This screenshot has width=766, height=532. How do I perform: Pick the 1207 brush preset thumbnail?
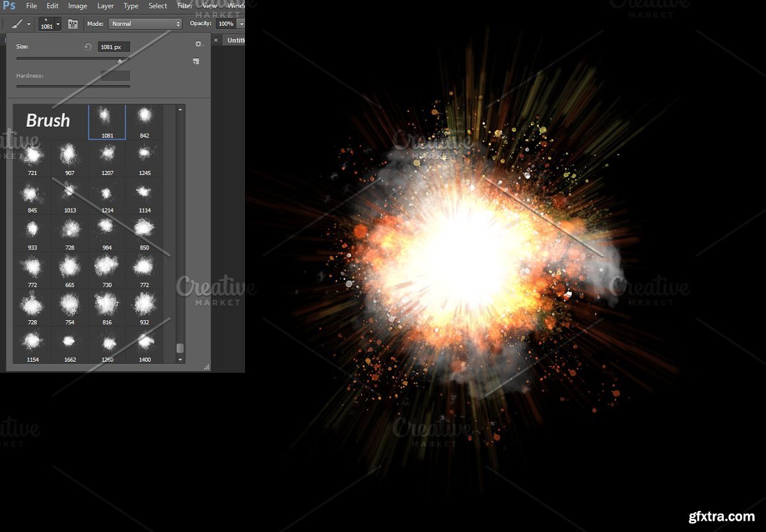[x=107, y=159]
